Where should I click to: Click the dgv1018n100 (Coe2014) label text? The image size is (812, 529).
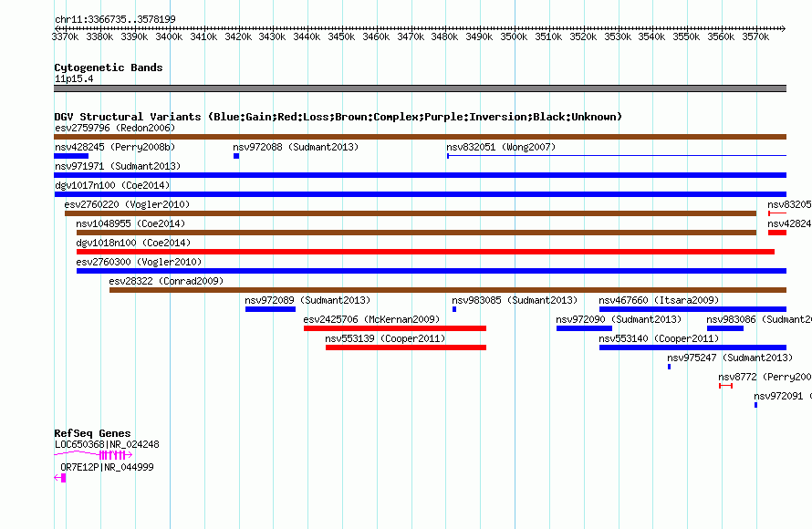point(133,243)
